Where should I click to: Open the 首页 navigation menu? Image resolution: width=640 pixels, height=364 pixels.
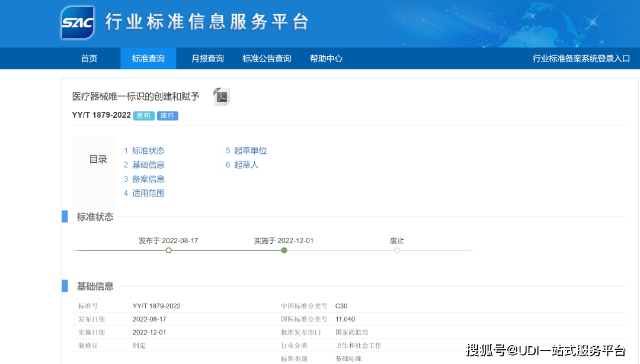pos(88,58)
